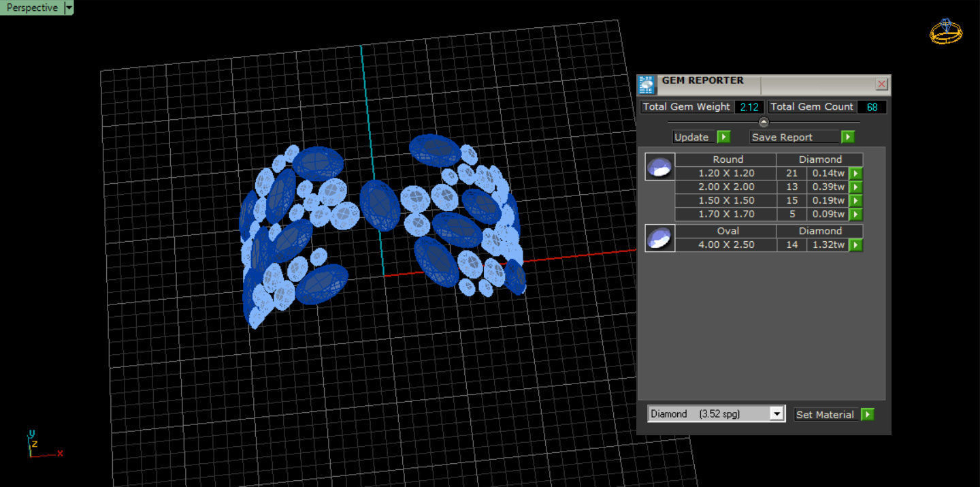
Task: Click the 0.39tw weight cell
Action: [x=828, y=187]
